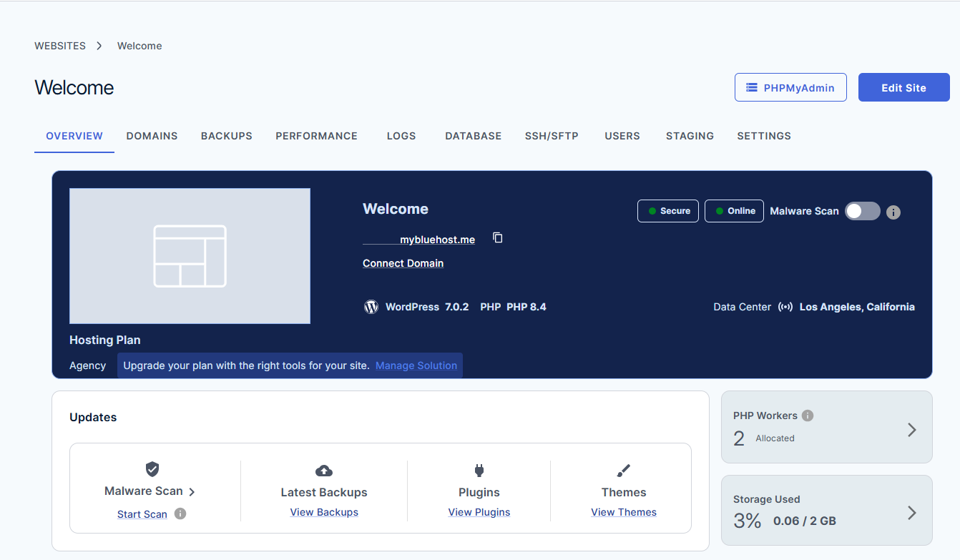Click the cloud upload icon above Latest Backups
This screenshot has height=560, width=960.
point(324,471)
